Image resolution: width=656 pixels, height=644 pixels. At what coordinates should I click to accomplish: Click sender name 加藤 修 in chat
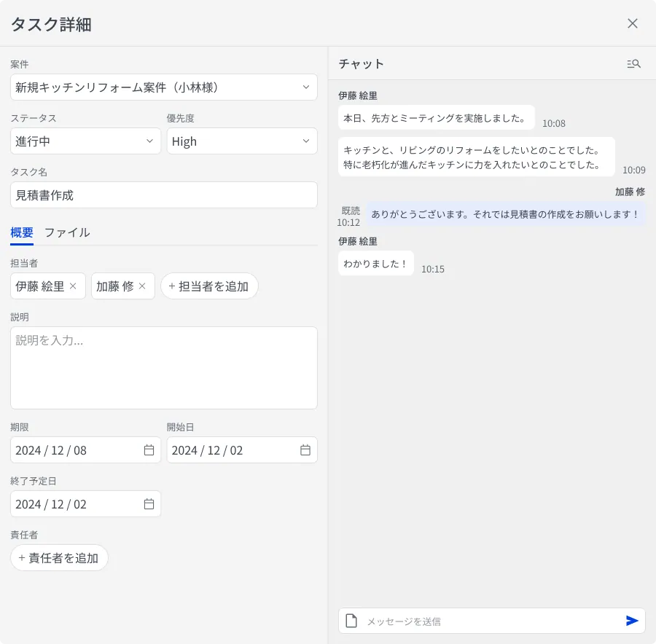pos(630,192)
